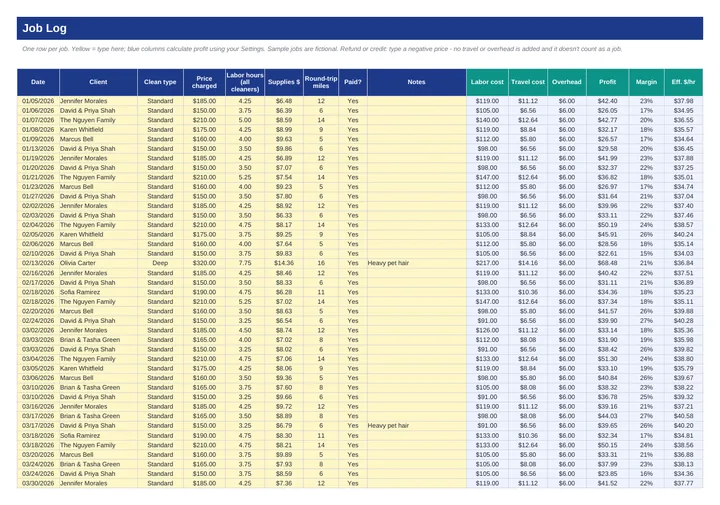Viewport: 720px width, 505px height.
Task: Click the 02/02/2026 date cell
Action: (x=38, y=206)
